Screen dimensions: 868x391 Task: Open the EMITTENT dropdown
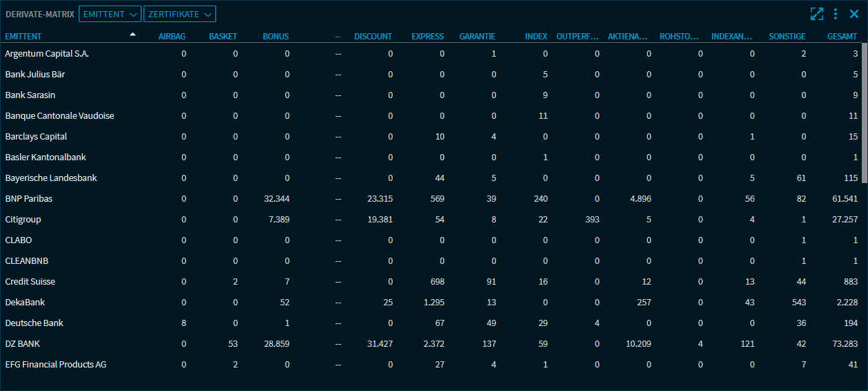[x=110, y=14]
